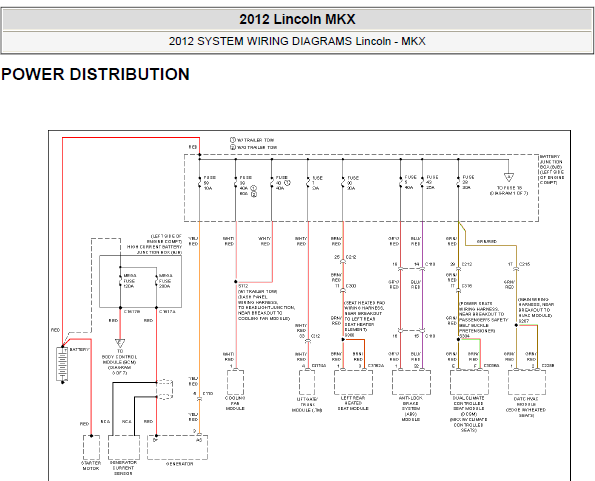Select the Generator component box
The height and width of the screenshot is (481, 595).
(x=178, y=447)
